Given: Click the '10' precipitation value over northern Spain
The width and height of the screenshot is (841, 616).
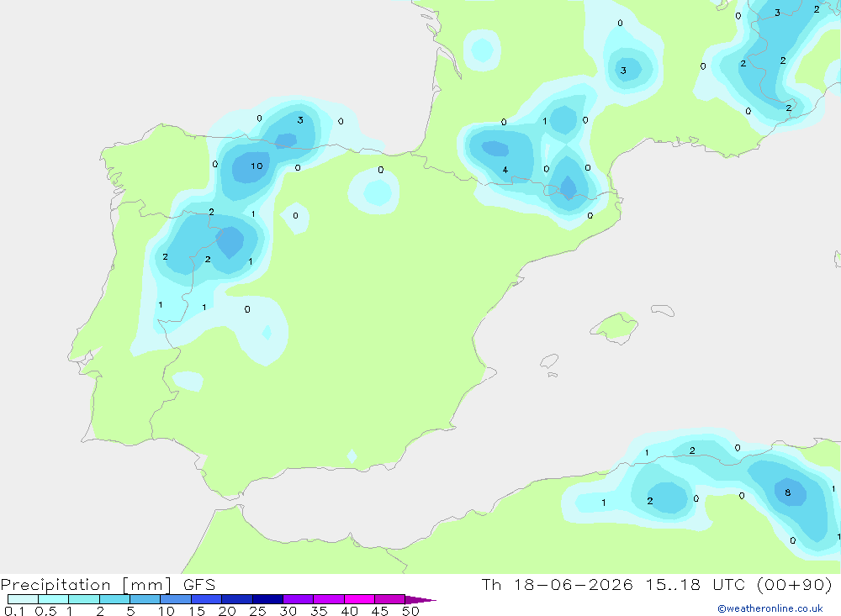Looking at the screenshot, I should [x=257, y=166].
